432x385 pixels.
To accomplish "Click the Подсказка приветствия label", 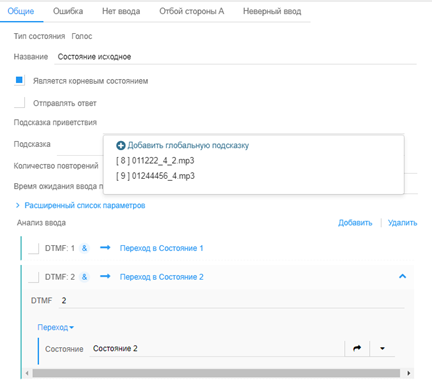I will coord(55,123).
